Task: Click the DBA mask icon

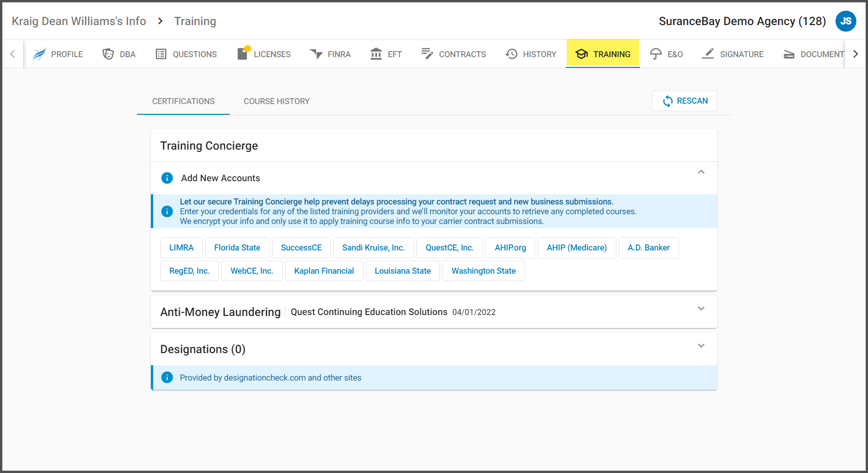Action: point(108,54)
